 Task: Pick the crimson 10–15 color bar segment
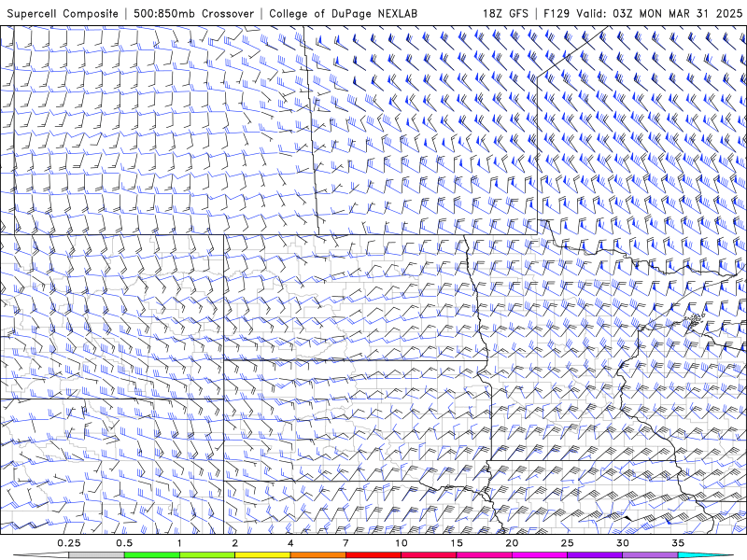(429, 555)
